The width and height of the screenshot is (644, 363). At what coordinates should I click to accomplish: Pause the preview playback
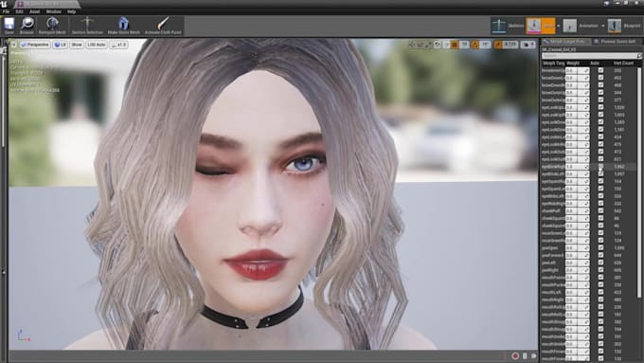525,356
